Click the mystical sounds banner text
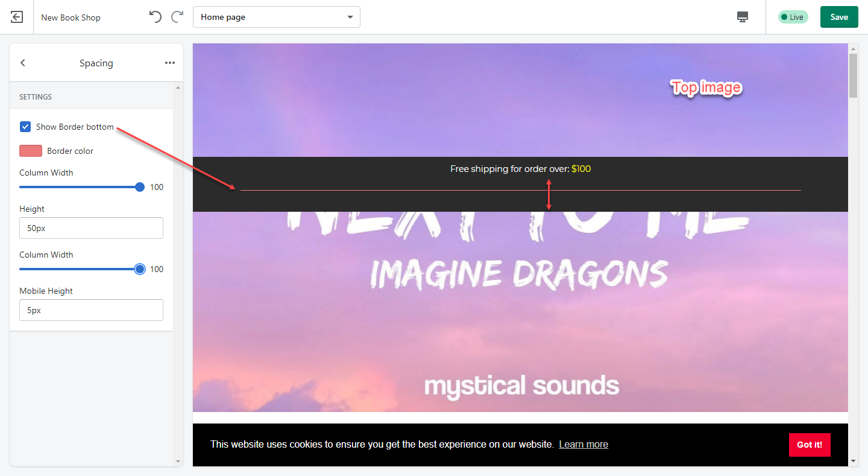868x476 pixels. click(521, 385)
